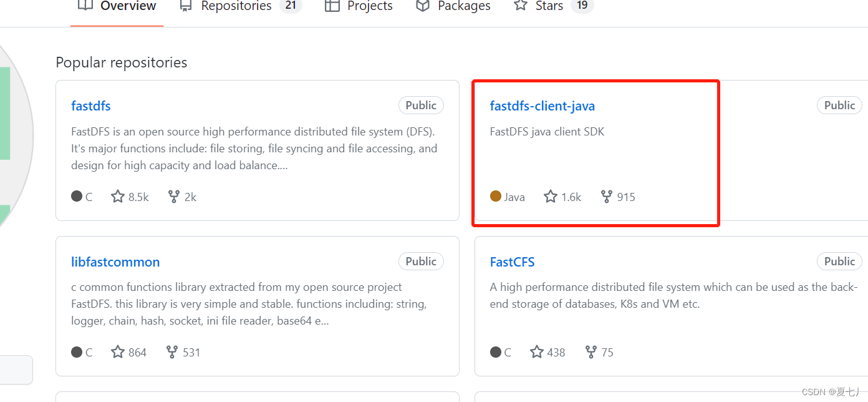Open the fastdfs-client-java repository link
The width and height of the screenshot is (868, 402).
[x=542, y=105]
